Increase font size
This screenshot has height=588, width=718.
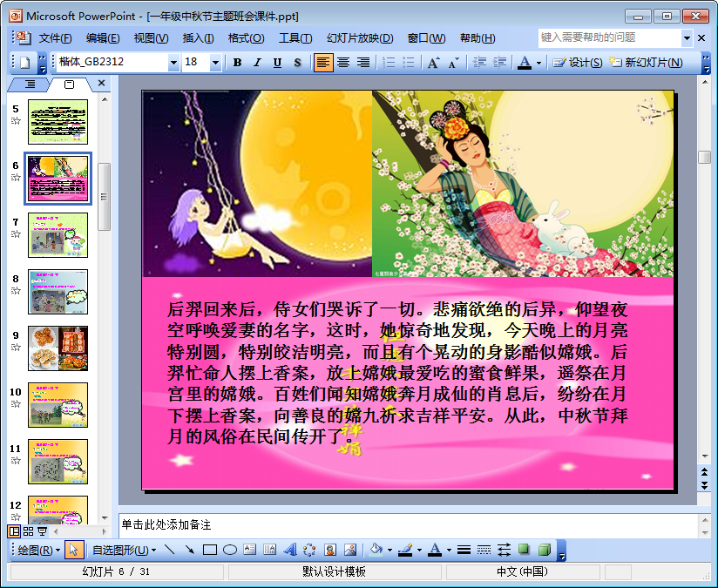pyautogui.click(x=433, y=62)
